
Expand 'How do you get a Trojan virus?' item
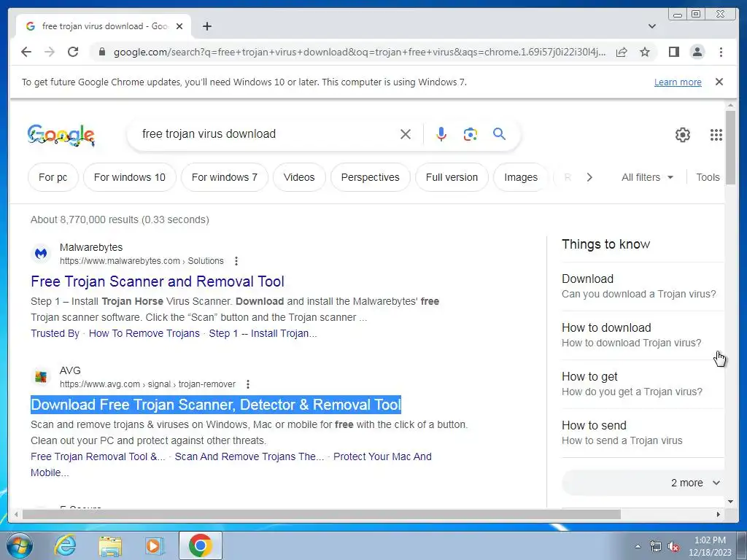pyautogui.click(x=642, y=384)
